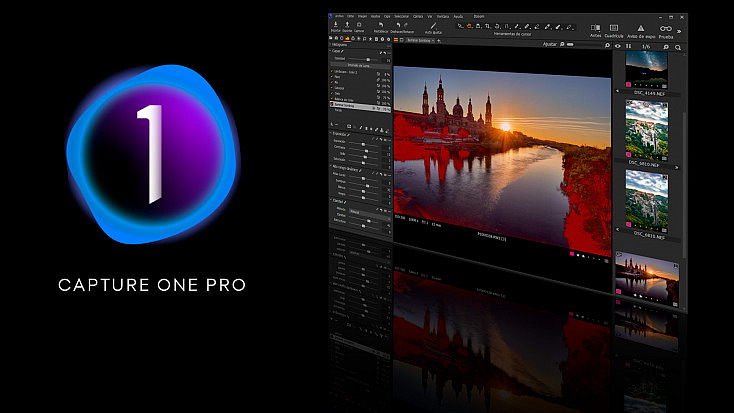Image resolution: width=734 pixels, height=413 pixels.
Task: Select the rotate straighten cursor tool
Action: point(498,26)
